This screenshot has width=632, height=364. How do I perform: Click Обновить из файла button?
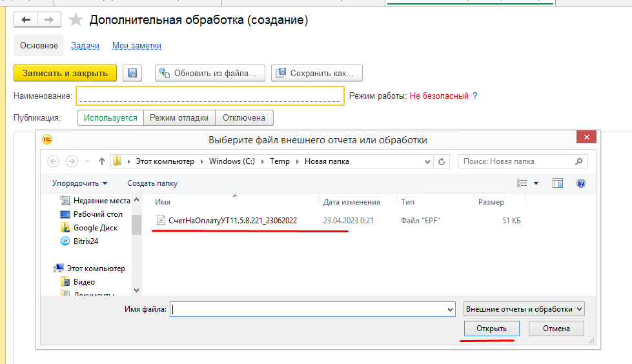click(x=210, y=73)
